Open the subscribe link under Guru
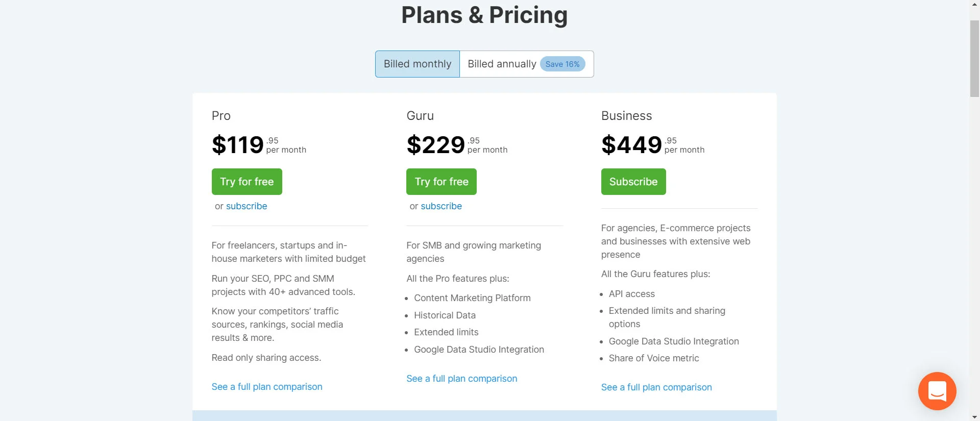This screenshot has height=421, width=980. coord(442,206)
